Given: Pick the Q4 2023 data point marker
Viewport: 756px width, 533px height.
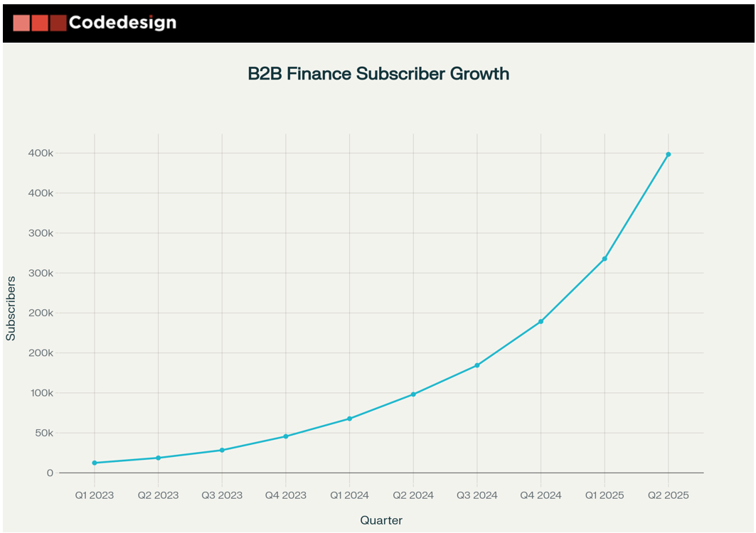Looking at the screenshot, I should click(286, 436).
